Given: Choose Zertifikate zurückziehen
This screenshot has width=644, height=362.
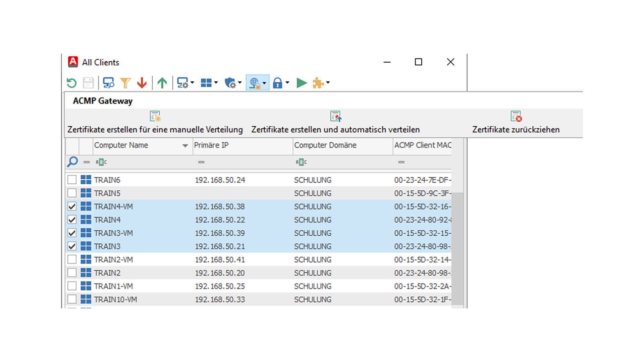Looking at the screenshot, I should [516, 123].
